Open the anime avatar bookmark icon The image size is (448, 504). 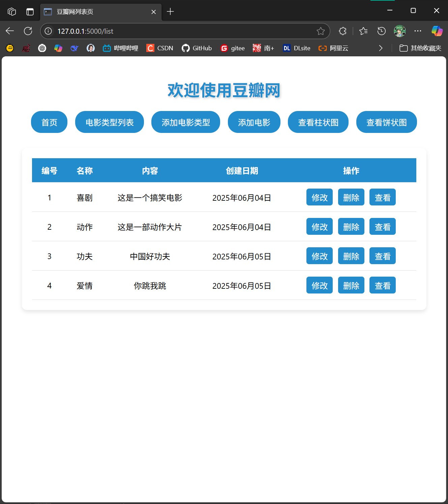pyautogui.click(x=91, y=48)
